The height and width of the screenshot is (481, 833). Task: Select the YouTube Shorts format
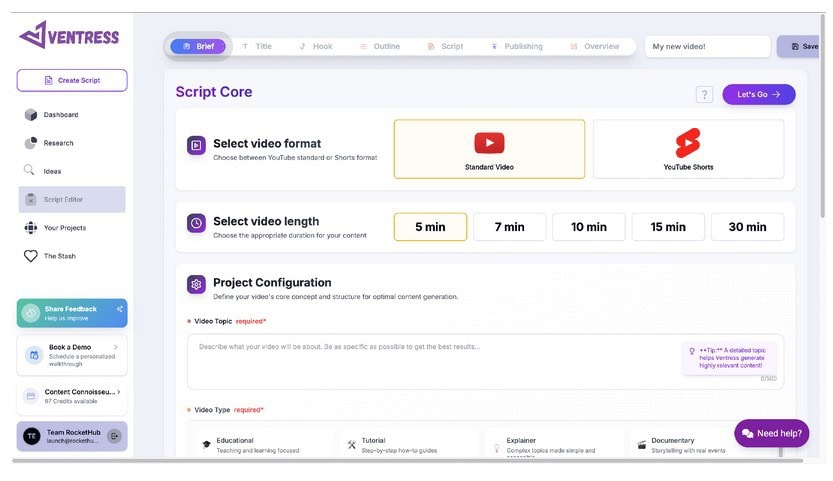pos(688,149)
